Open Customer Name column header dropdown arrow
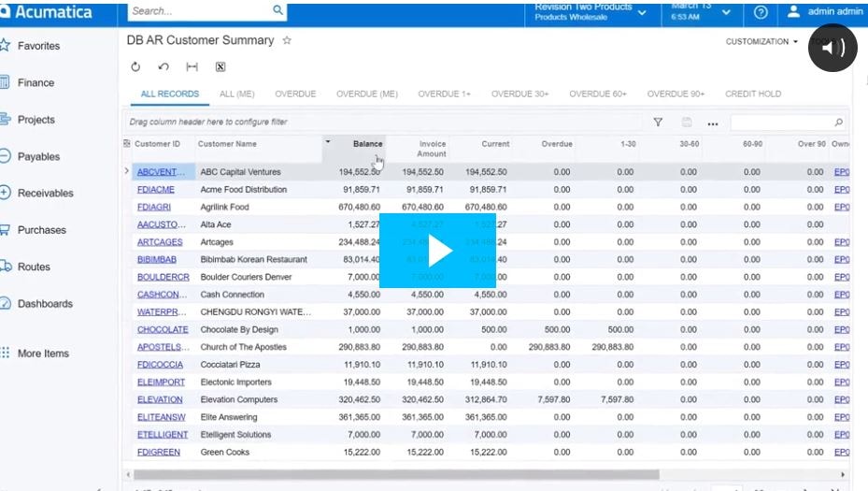 pyautogui.click(x=328, y=142)
